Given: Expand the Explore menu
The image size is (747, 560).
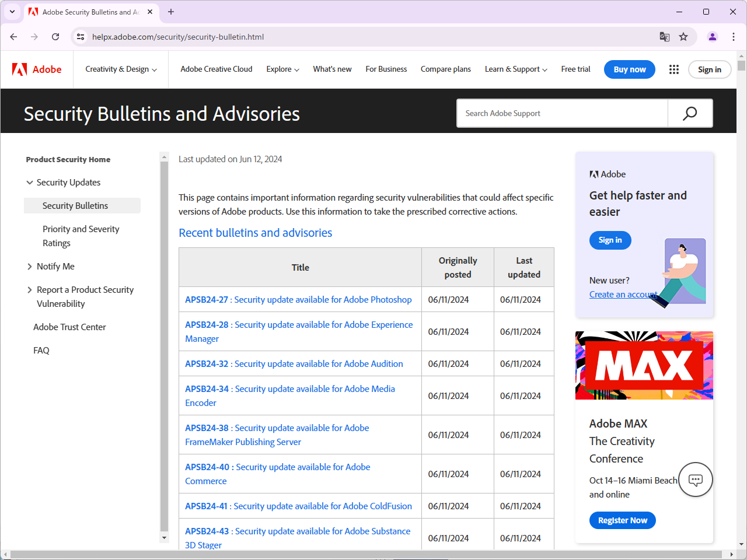Looking at the screenshot, I should click(283, 69).
